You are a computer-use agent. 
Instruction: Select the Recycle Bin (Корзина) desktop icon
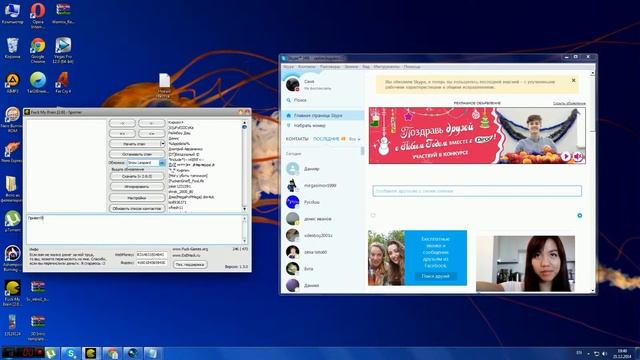click(13, 48)
